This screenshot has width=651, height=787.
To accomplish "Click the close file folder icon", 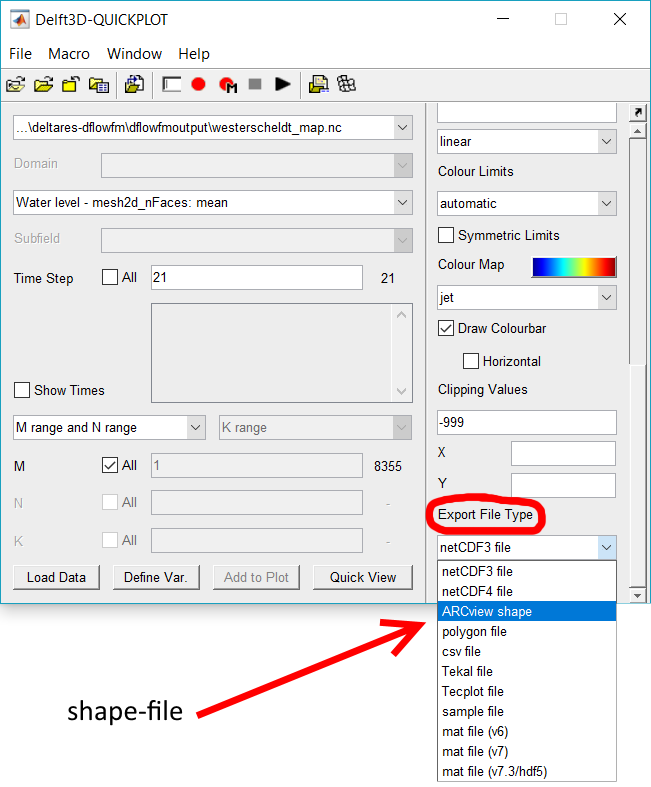I will (71, 85).
